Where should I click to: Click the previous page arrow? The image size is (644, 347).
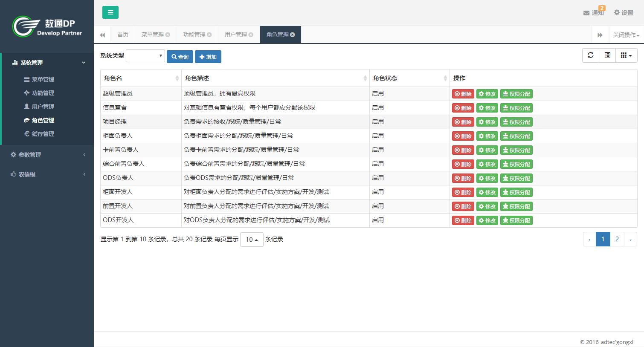590,239
